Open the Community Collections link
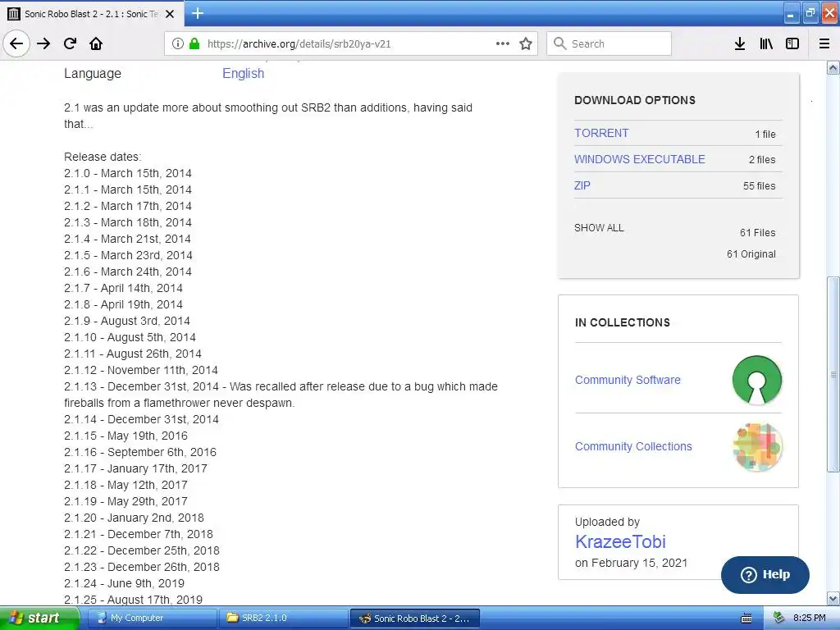Image resolution: width=840 pixels, height=630 pixels. 633,446
